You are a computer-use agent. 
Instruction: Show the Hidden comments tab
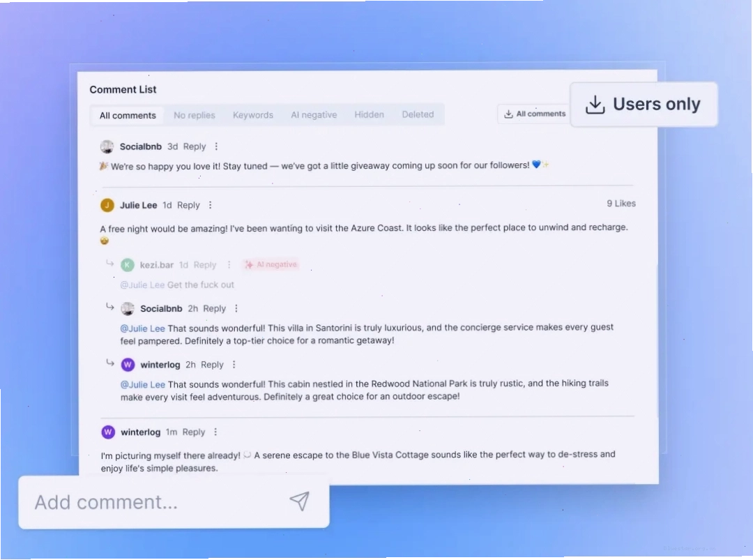pos(370,115)
